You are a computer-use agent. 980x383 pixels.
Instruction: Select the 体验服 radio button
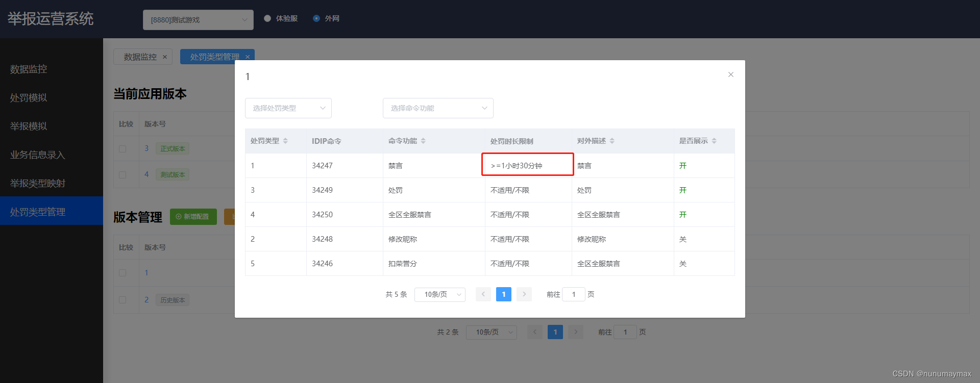point(267,18)
